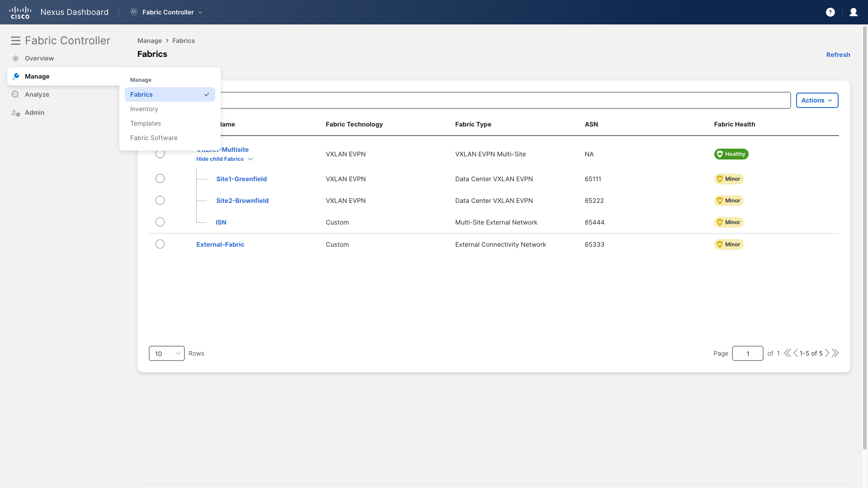Screen dimensions: 868x488
Task: Click the Fabric Controller app icon in header
Action: pos(134,12)
